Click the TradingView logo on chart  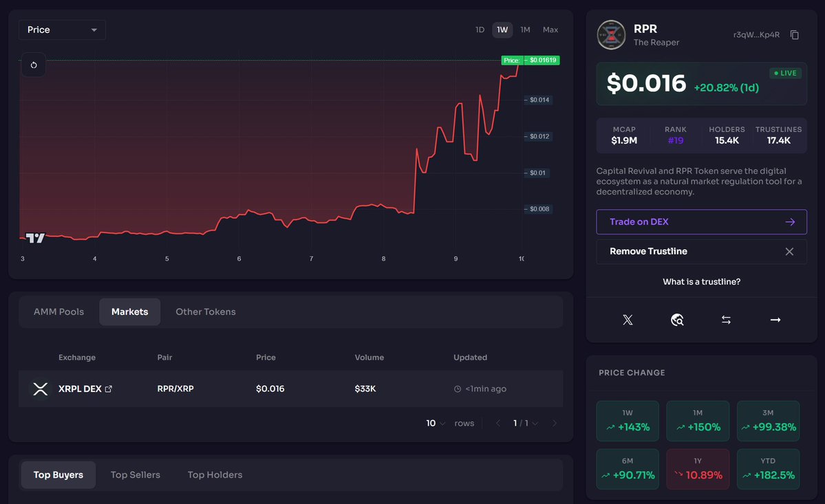click(x=35, y=238)
